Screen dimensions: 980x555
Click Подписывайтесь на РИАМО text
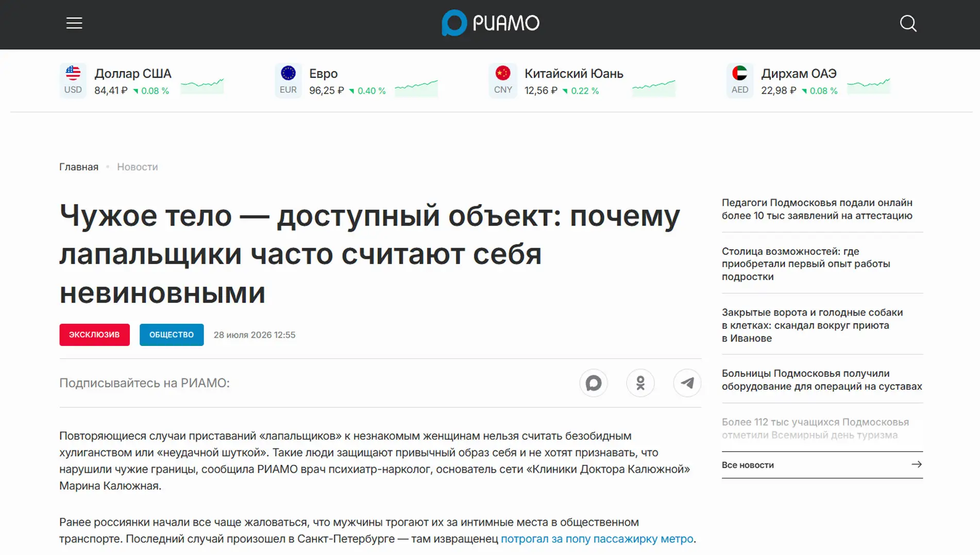point(144,383)
